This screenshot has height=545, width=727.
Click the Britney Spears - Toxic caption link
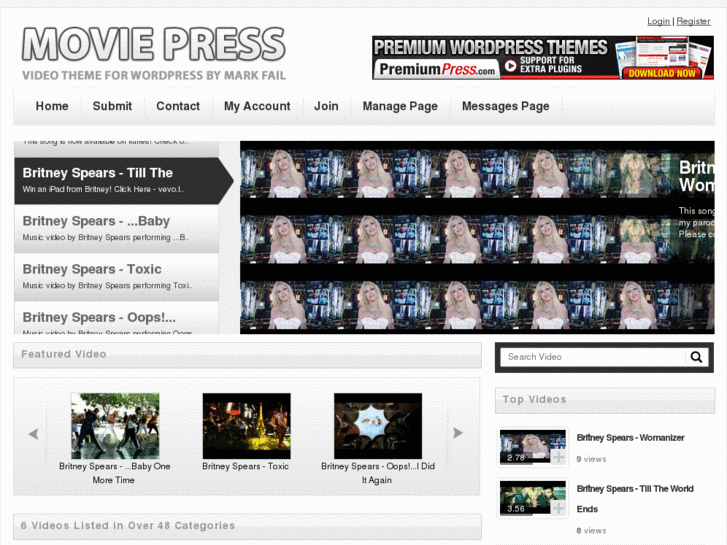245,466
